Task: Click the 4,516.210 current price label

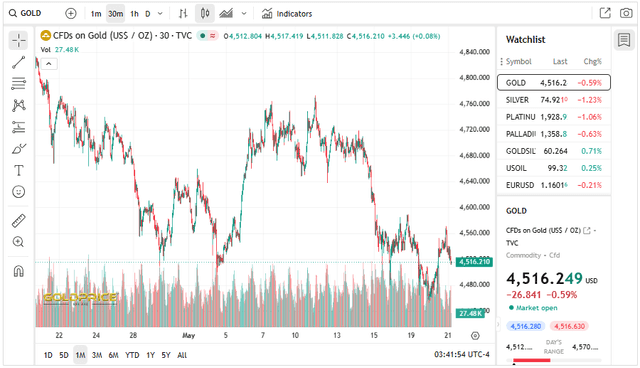Action: pos(474,262)
